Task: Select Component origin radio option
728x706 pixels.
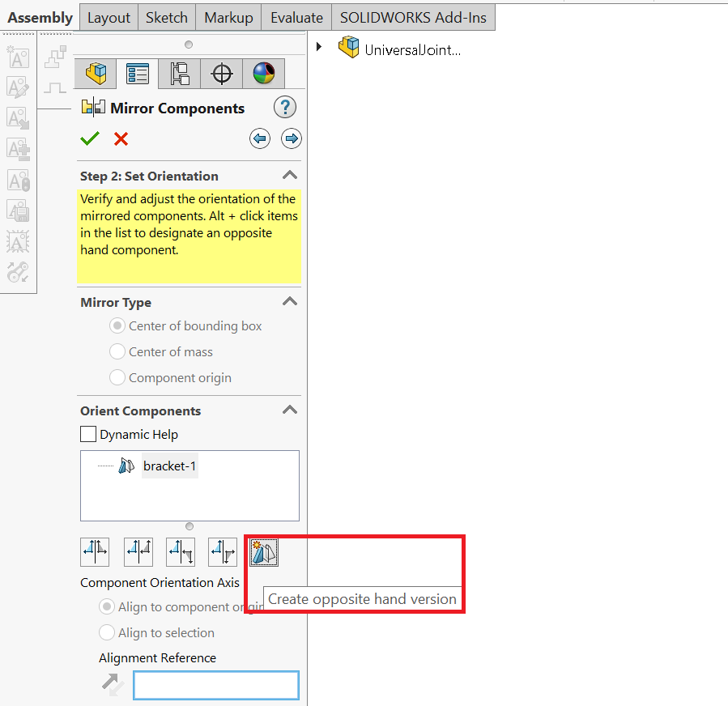Action: [x=117, y=377]
